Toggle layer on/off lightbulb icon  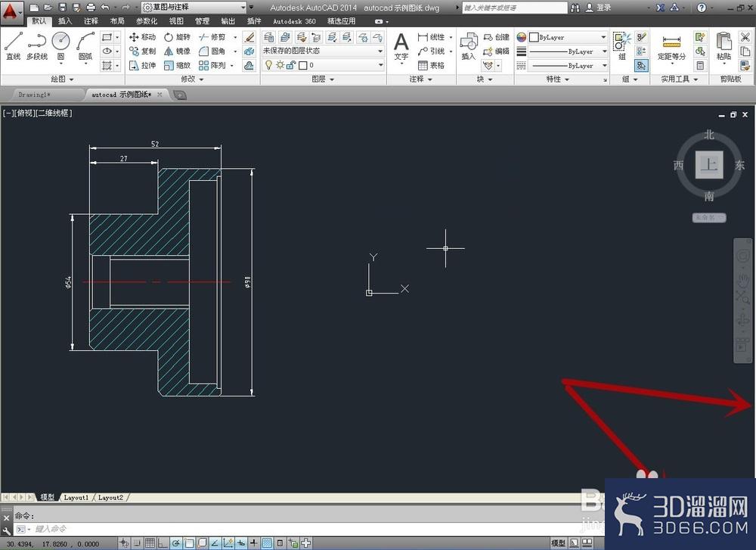268,65
